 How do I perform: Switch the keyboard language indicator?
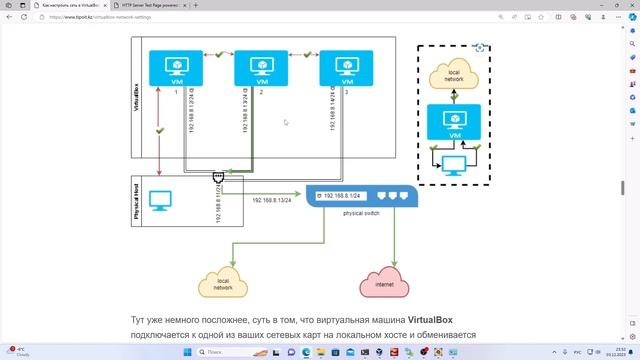(x=578, y=352)
